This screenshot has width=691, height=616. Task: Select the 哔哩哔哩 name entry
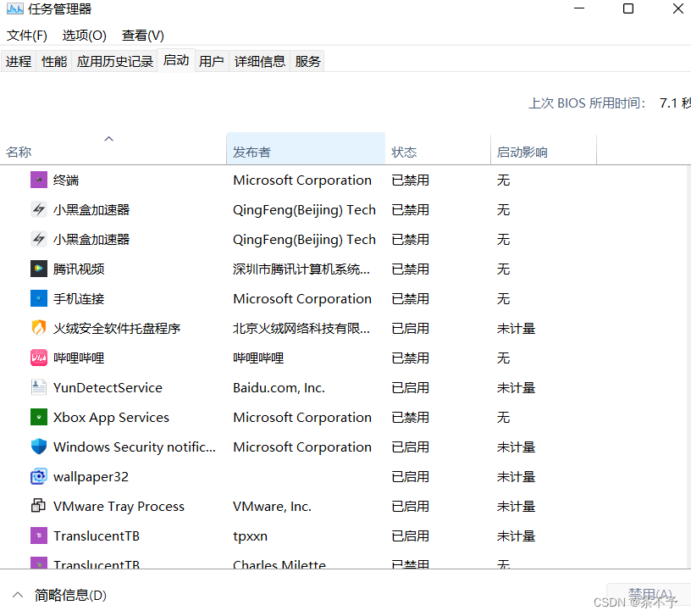coord(79,358)
